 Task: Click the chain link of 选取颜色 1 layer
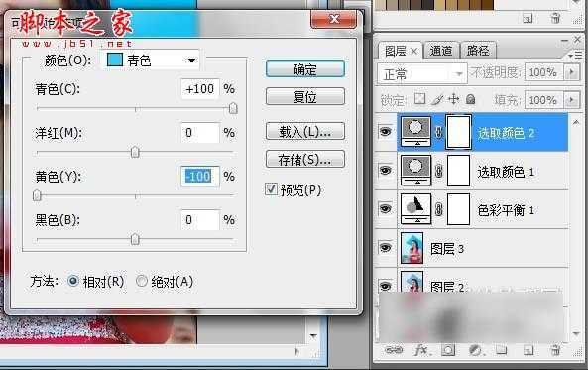(438, 171)
